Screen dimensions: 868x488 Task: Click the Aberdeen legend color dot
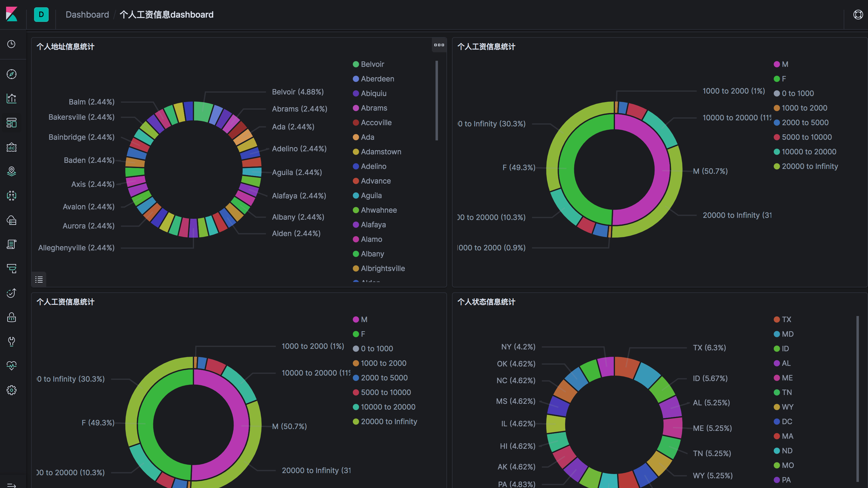(356, 79)
